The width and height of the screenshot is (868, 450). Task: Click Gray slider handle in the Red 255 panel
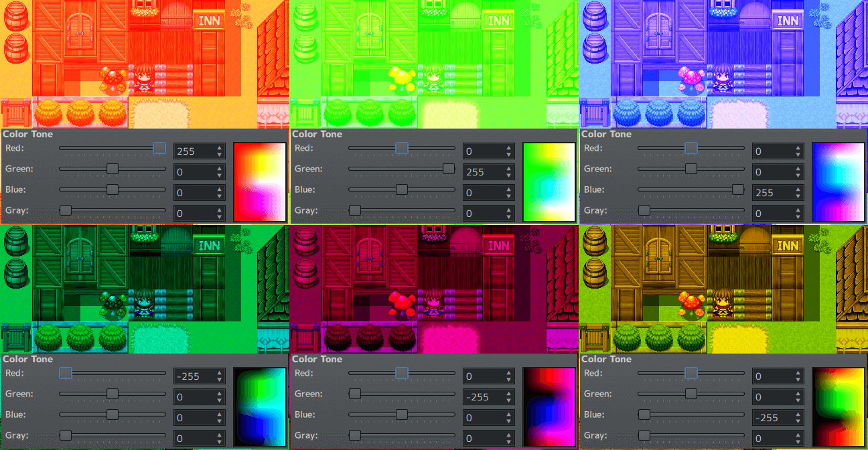coord(66,210)
